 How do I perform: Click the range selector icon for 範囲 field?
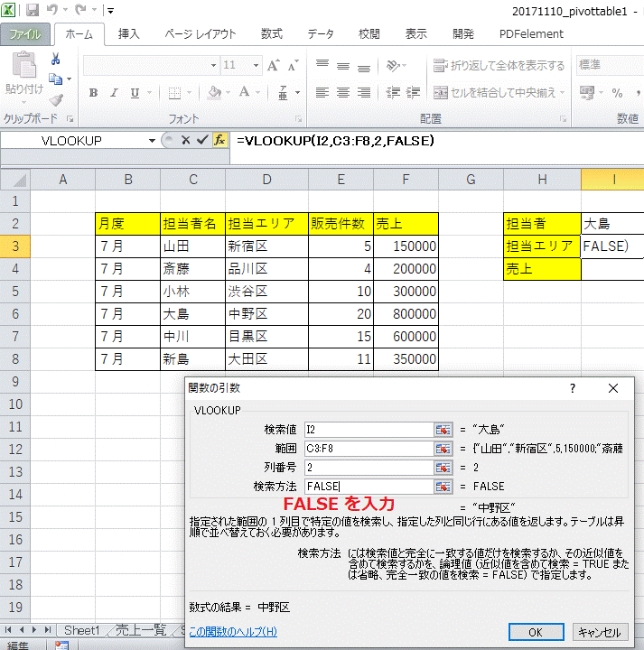443,448
